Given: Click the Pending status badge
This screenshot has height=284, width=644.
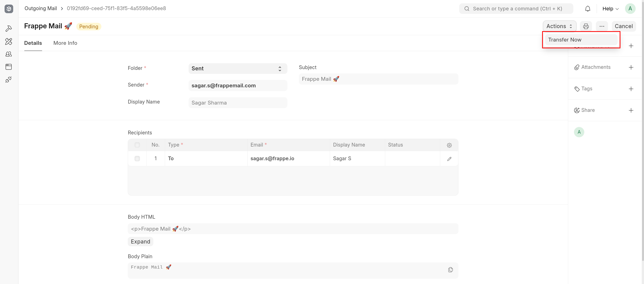Looking at the screenshot, I should pyautogui.click(x=88, y=27).
